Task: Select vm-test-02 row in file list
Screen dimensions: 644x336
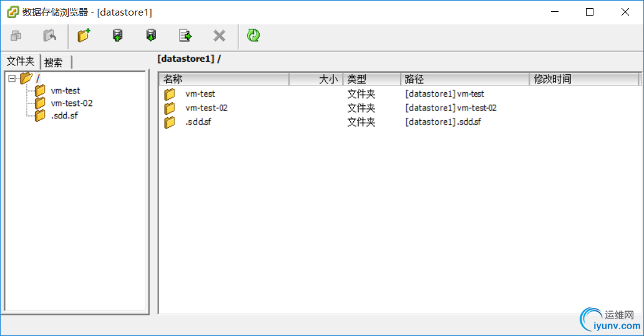Action: click(399, 108)
